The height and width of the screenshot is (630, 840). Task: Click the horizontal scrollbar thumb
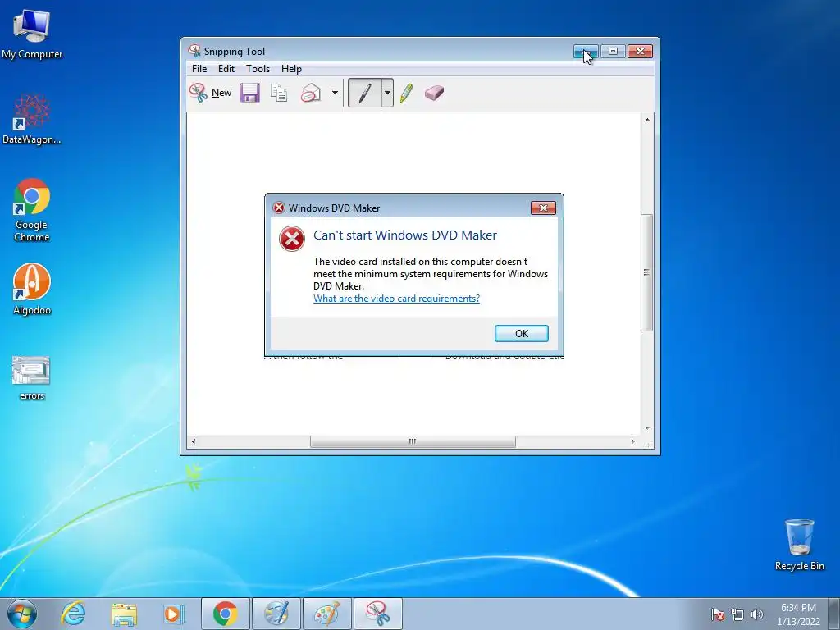point(413,441)
